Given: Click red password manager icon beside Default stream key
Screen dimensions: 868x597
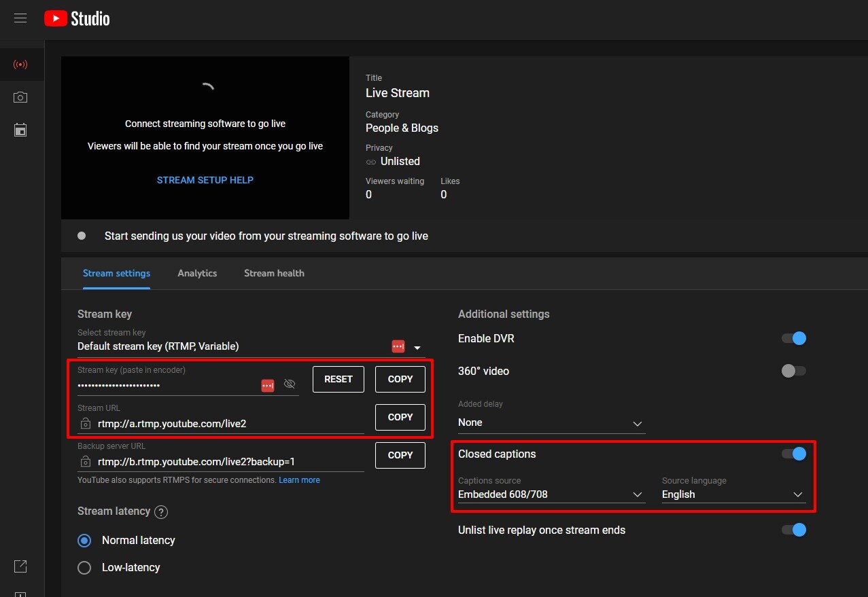Looking at the screenshot, I should (x=398, y=346).
